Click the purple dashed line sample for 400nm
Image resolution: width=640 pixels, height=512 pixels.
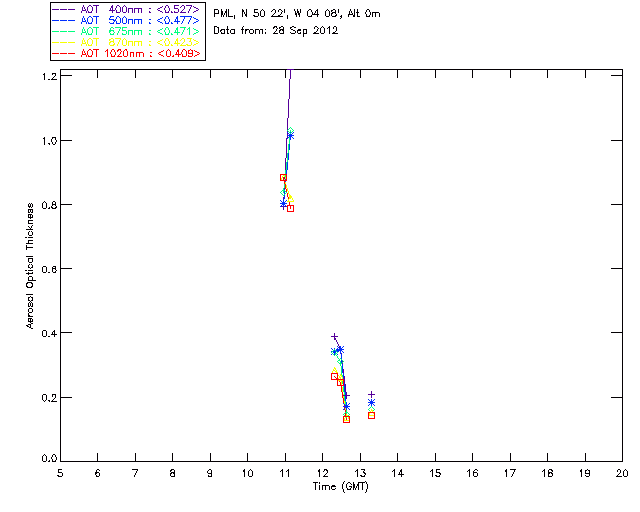(64, 10)
